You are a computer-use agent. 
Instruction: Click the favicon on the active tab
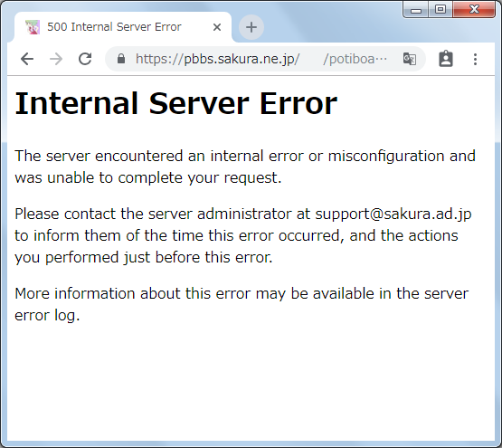coord(33,27)
